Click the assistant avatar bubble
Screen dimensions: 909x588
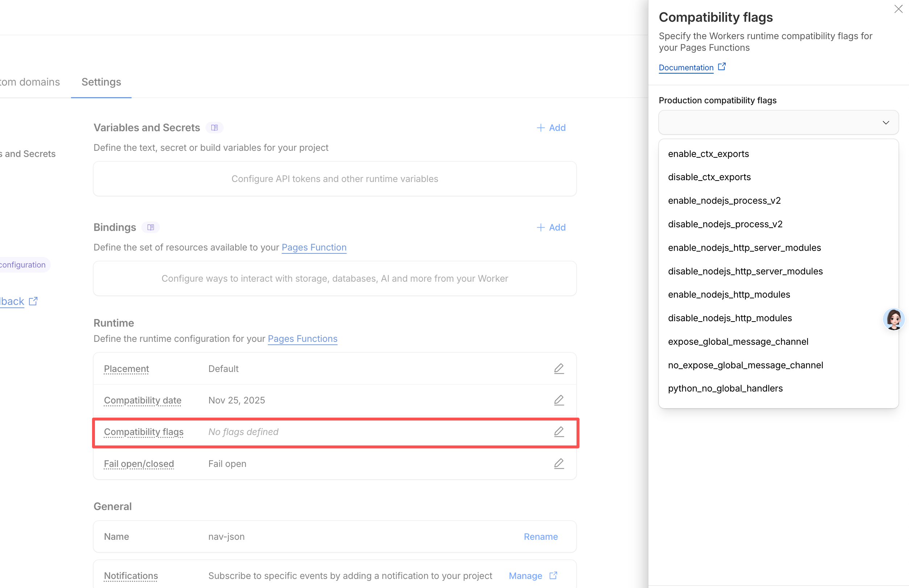point(893,319)
